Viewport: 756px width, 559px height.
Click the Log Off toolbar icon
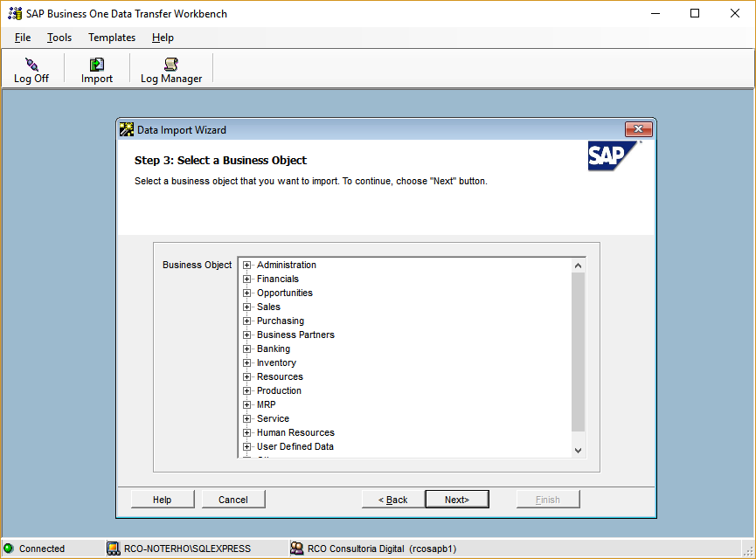(31, 64)
